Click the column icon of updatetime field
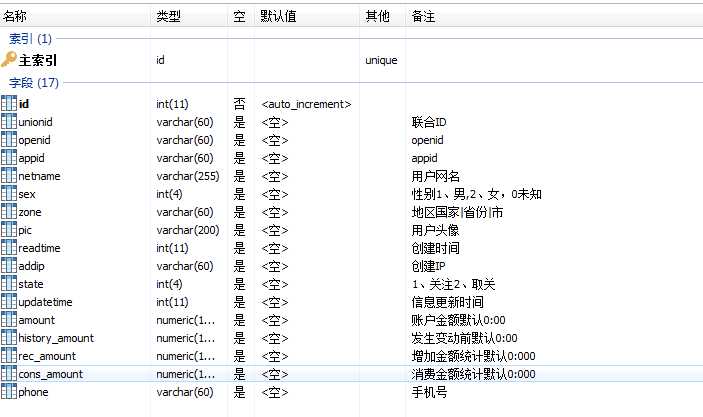The image size is (703, 417). [9, 301]
